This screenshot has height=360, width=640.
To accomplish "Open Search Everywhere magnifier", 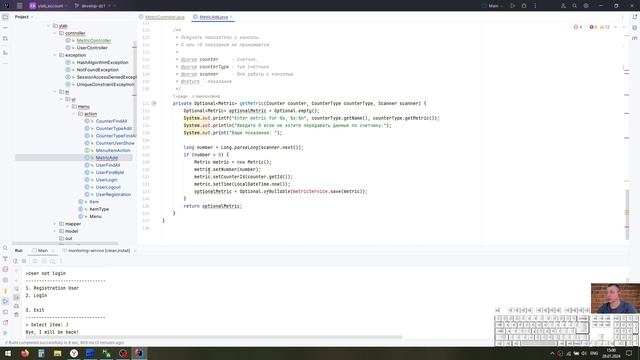I will point(574,6).
